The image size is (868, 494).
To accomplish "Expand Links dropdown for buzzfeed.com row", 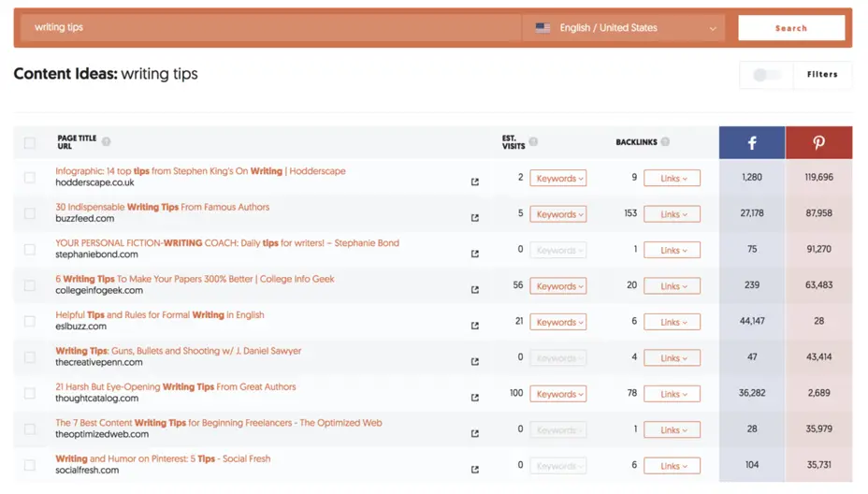I will [672, 214].
